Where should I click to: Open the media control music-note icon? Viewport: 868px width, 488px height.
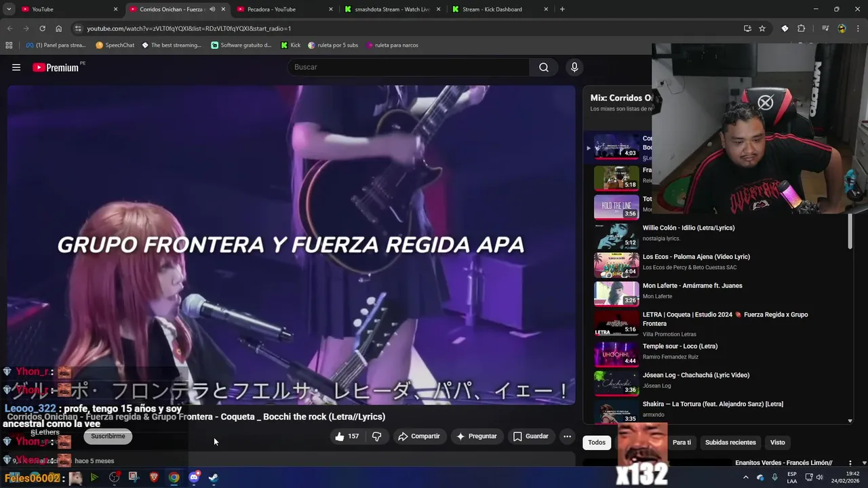click(825, 28)
